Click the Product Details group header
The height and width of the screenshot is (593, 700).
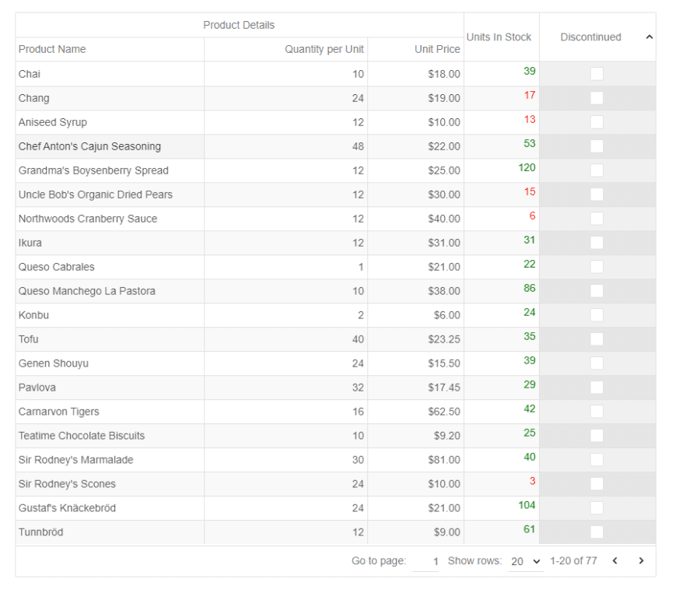tap(239, 26)
